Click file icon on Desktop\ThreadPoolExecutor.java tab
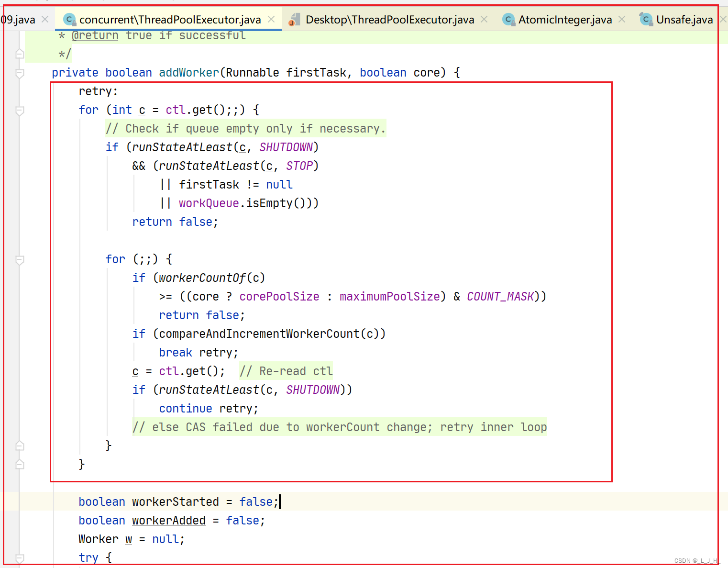The height and width of the screenshot is (568, 728). coord(295,20)
